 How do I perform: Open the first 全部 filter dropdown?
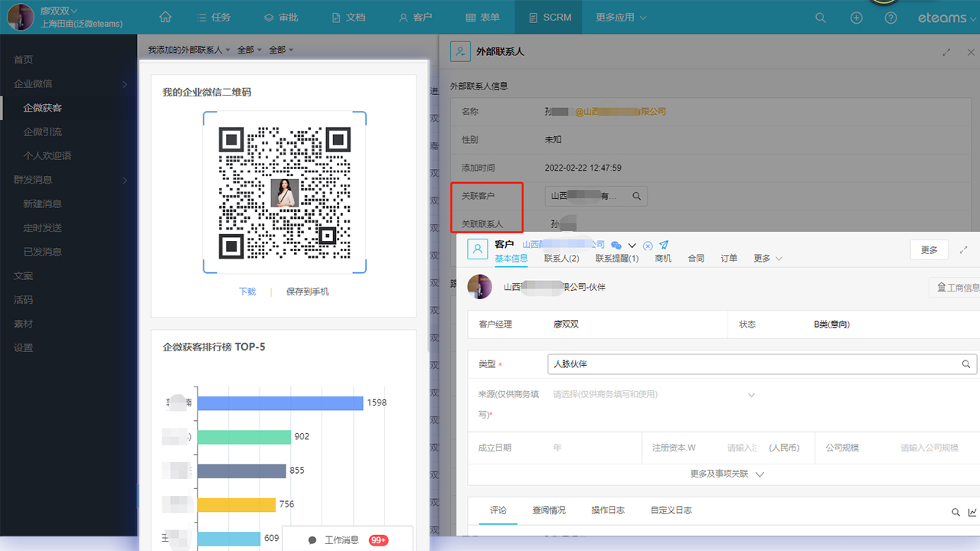pos(248,48)
